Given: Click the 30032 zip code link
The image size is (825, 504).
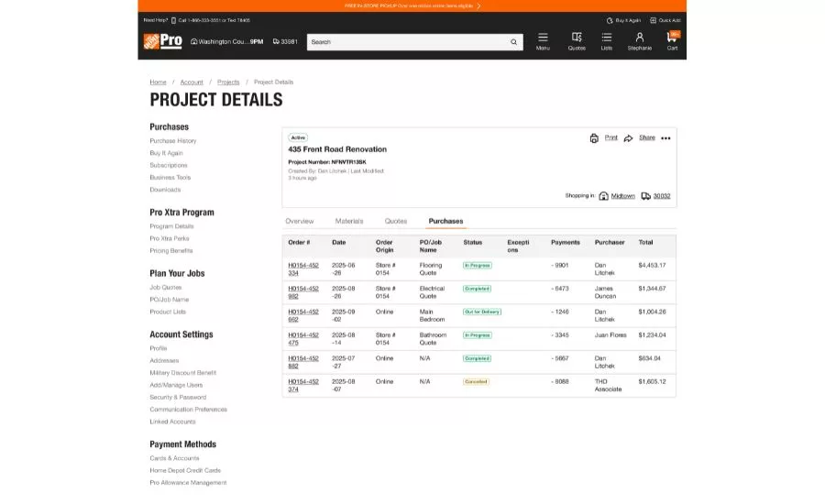Looking at the screenshot, I should (662, 196).
